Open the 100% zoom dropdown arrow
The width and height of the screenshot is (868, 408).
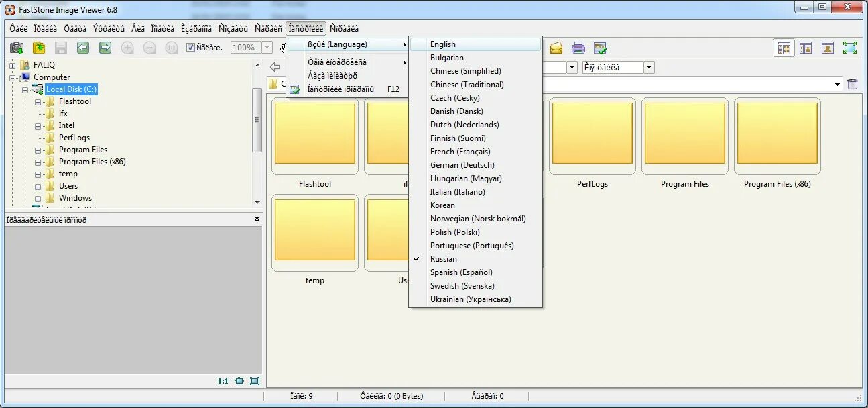click(x=267, y=48)
